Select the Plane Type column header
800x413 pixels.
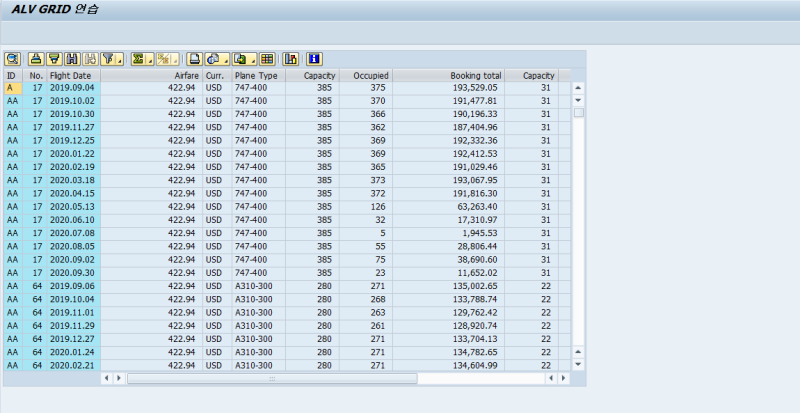pos(259,76)
